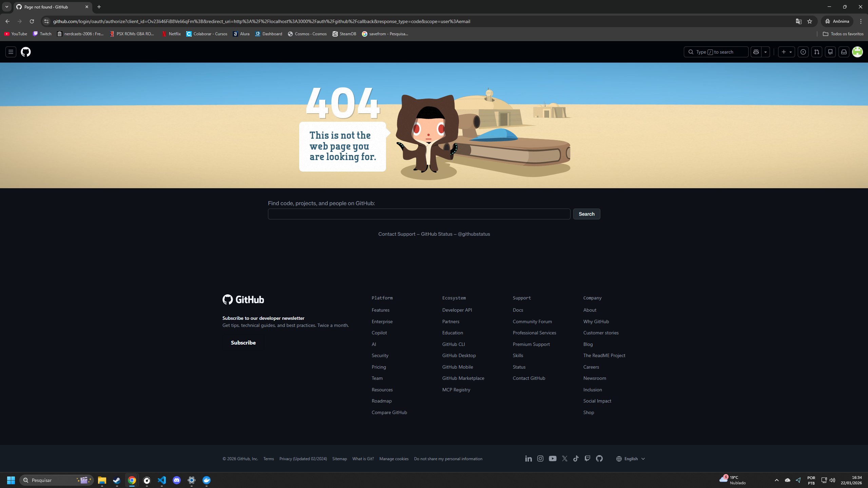The height and width of the screenshot is (488, 868).
Task: Click the pull requests icon in header
Action: coord(817,52)
